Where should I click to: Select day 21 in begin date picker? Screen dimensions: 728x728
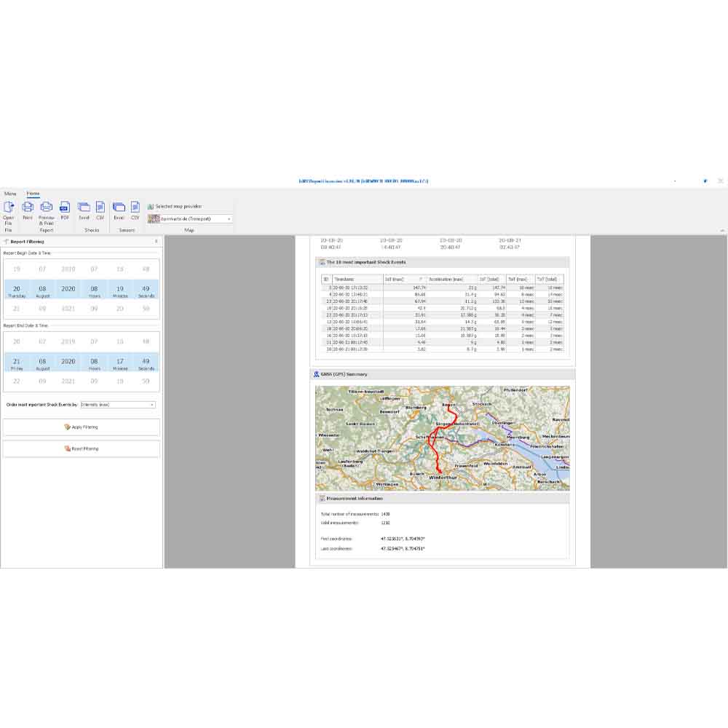(17, 309)
